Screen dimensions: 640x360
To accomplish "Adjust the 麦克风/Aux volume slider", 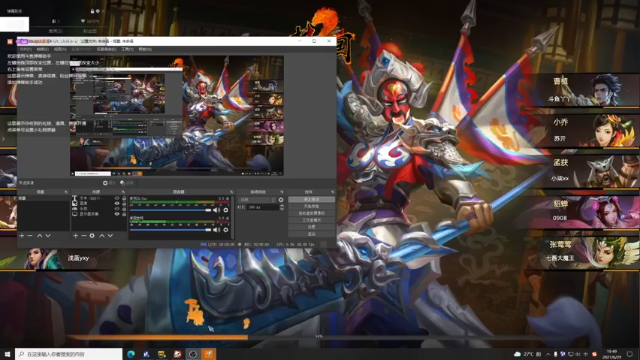I will pos(170,210).
